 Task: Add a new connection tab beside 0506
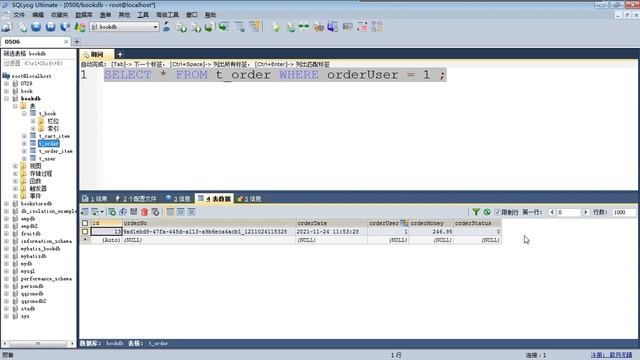pos(76,42)
